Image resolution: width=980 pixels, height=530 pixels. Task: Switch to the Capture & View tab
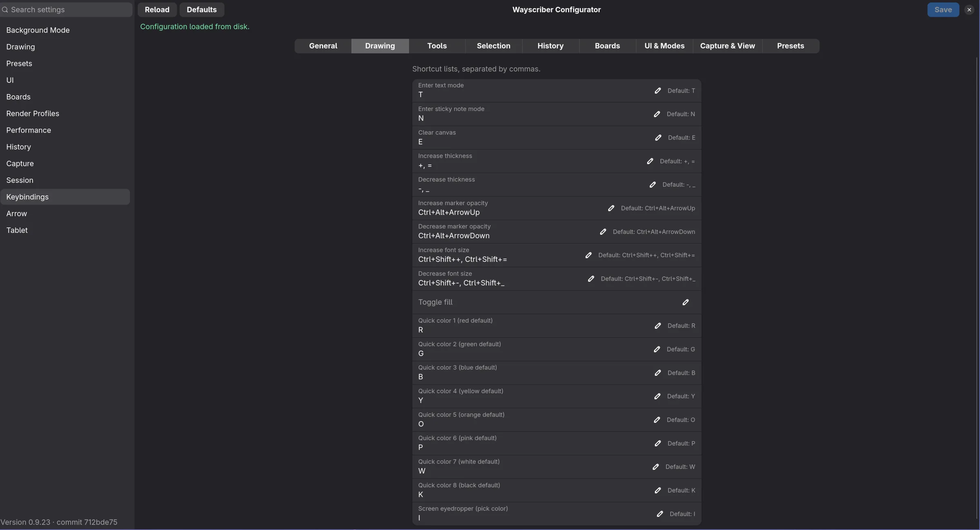tap(727, 46)
